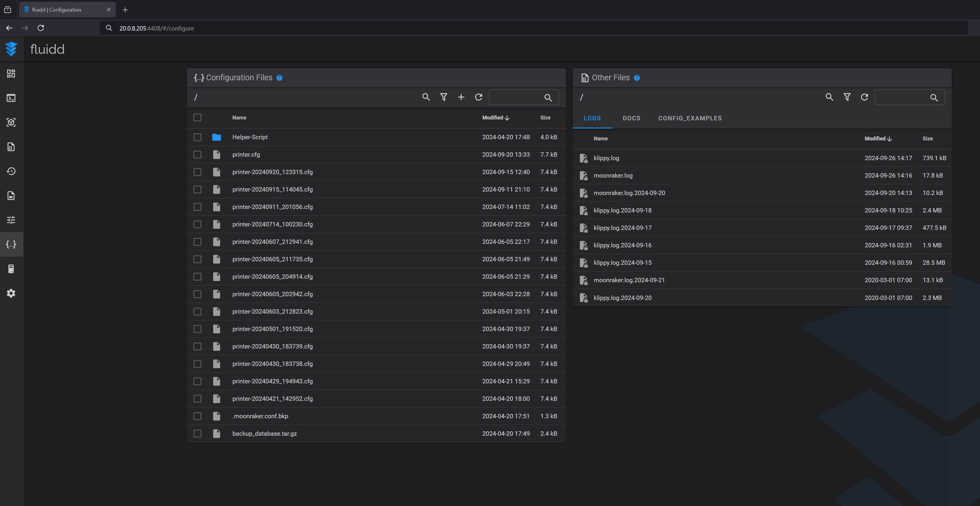
Task: Open the filter menu for Other Files
Action: point(847,97)
